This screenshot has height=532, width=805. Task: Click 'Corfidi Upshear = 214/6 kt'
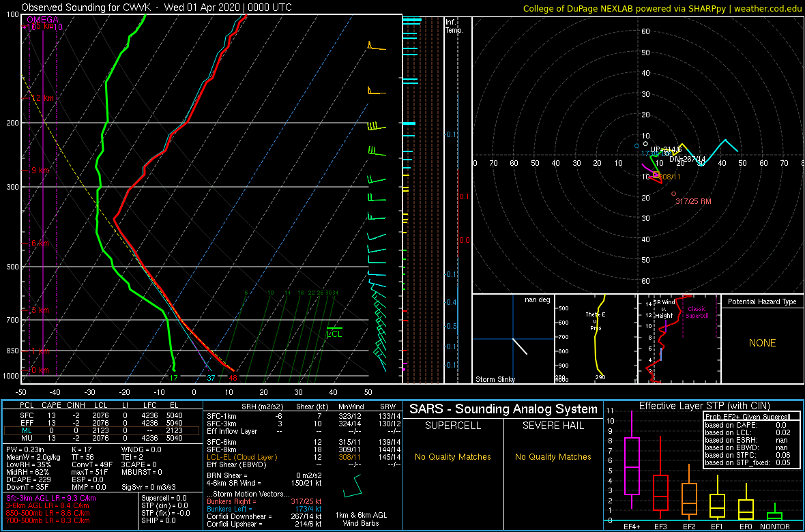point(263,524)
